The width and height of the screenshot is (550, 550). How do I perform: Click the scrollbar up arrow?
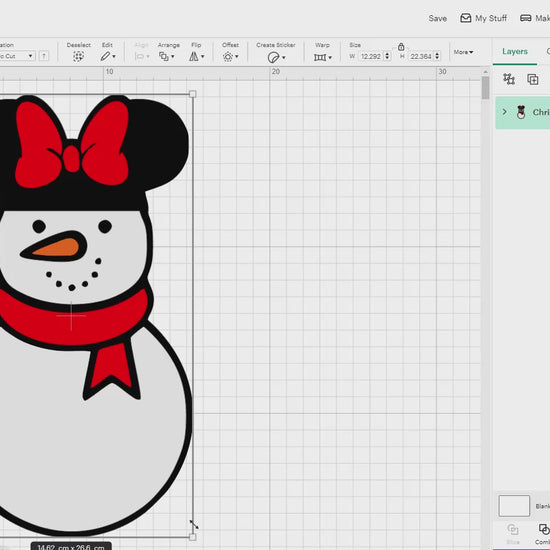click(485, 72)
